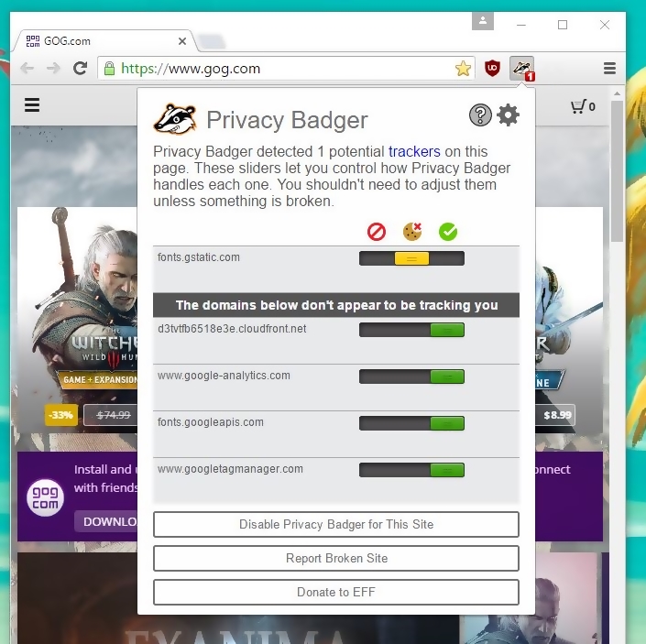Click the round gog.com logo
Image resolution: width=646 pixels, height=644 pixels.
45,497
